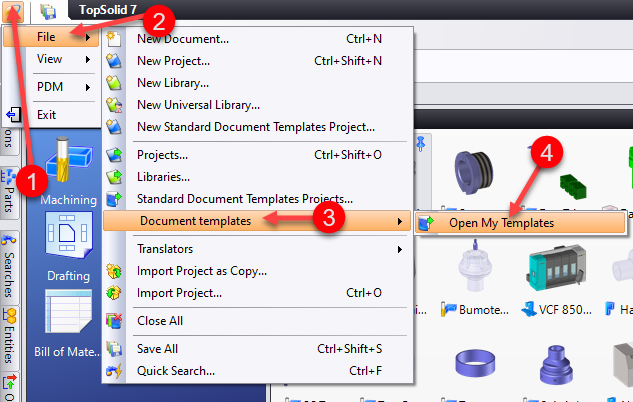Click the Quick Search icon
Viewport: 633px width, 402px height.
tap(115, 371)
